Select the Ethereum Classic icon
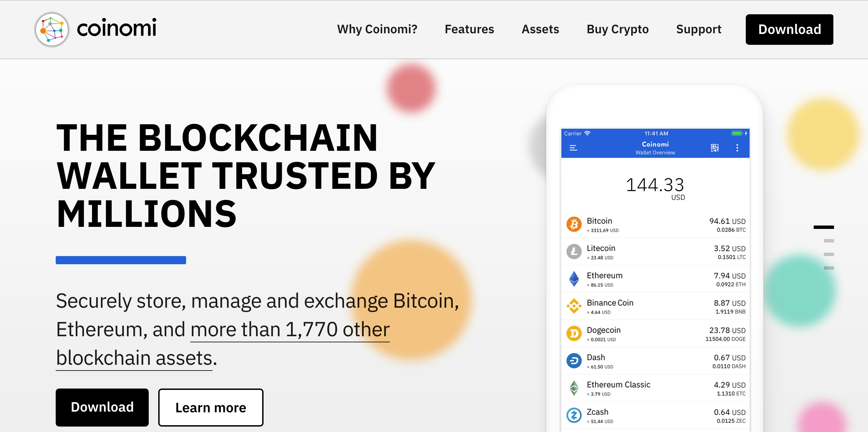 pos(575,388)
